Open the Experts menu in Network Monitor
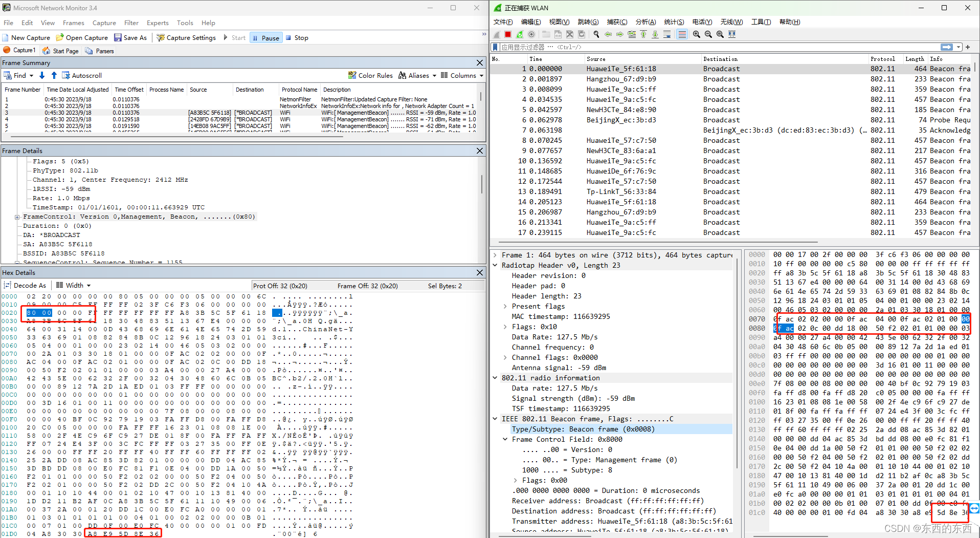Image resolution: width=980 pixels, height=538 pixels. point(158,23)
